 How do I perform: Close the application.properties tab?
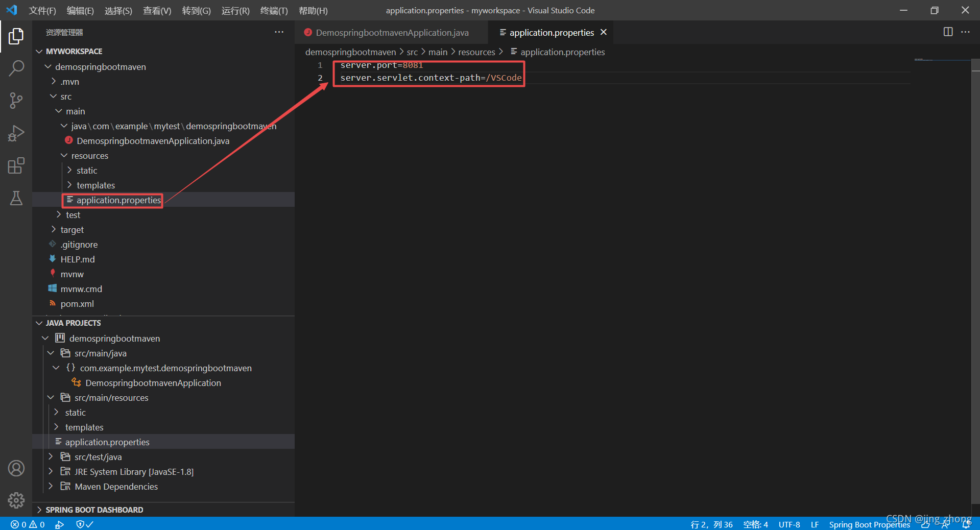604,32
